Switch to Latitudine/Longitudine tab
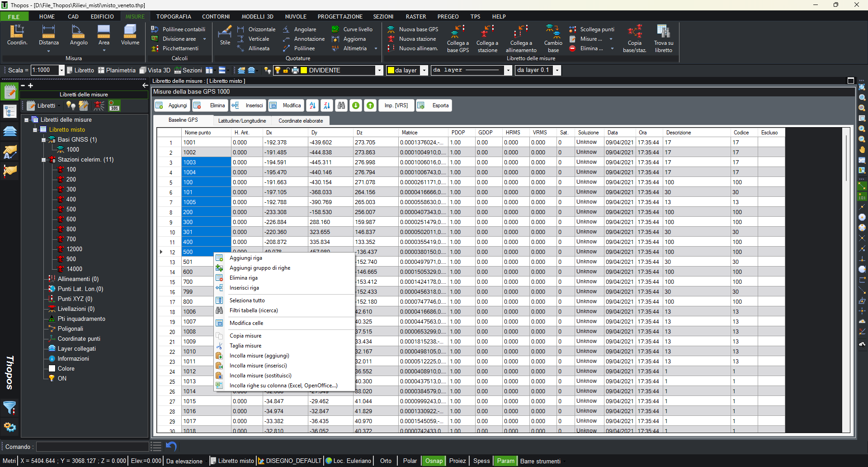Viewport: 868px width, 467px height. point(242,121)
